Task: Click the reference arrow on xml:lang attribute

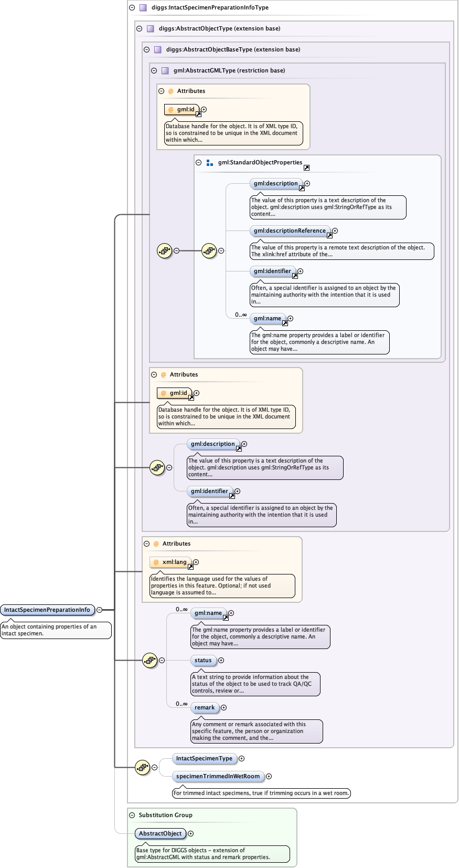Action: pos(190,567)
